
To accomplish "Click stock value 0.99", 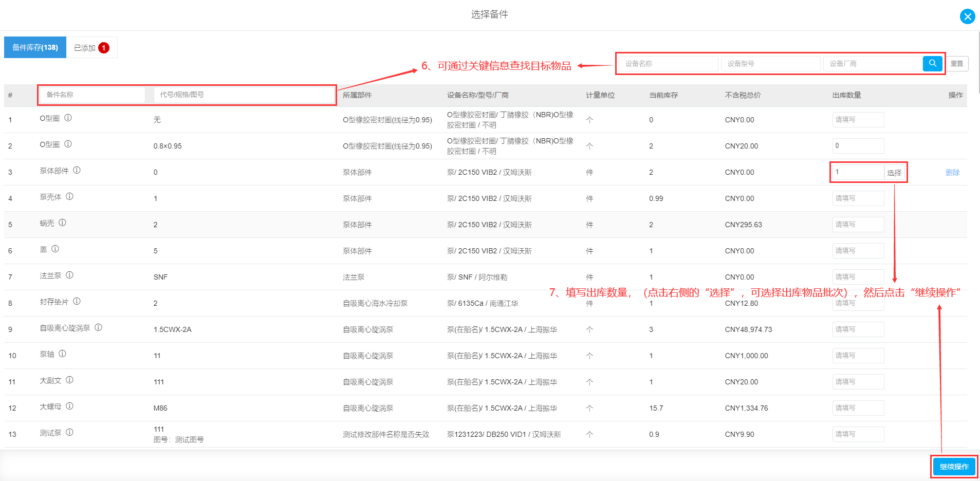I will [x=656, y=198].
